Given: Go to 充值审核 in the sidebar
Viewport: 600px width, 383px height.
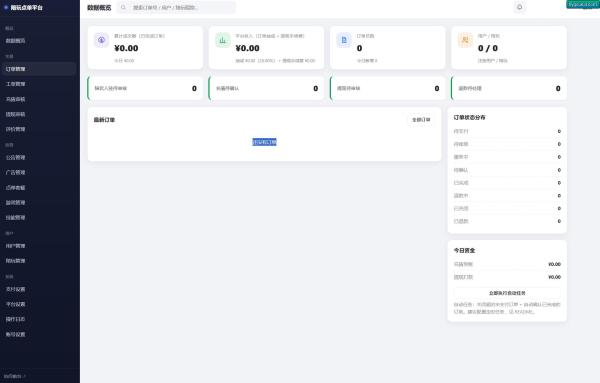Looking at the screenshot, I should [38, 99].
